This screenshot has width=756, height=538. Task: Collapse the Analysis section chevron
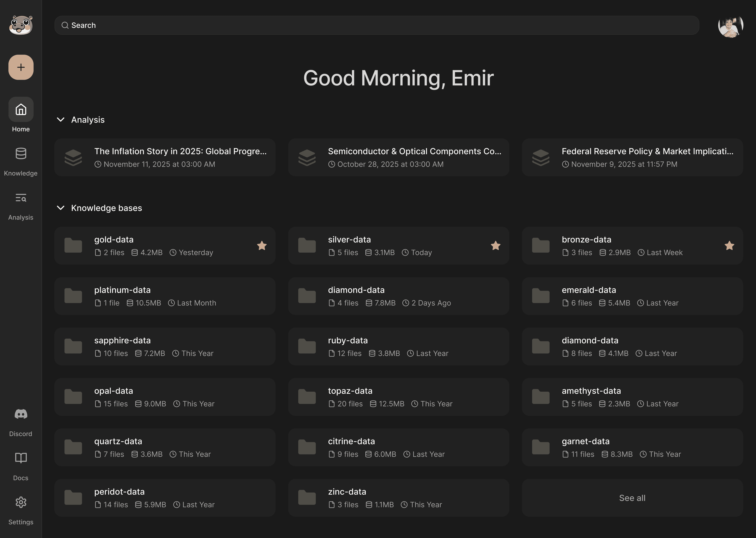[x=61, y=120]
